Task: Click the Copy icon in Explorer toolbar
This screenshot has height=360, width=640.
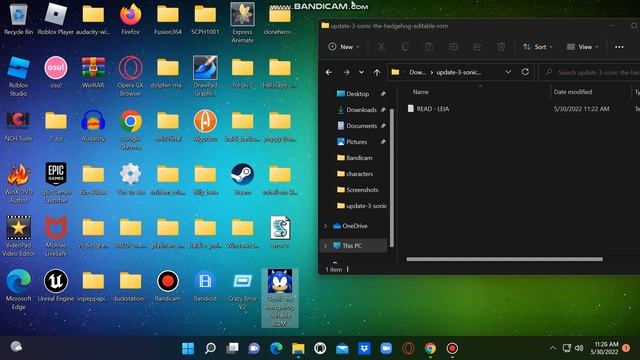Action: (x=405, y=47)
